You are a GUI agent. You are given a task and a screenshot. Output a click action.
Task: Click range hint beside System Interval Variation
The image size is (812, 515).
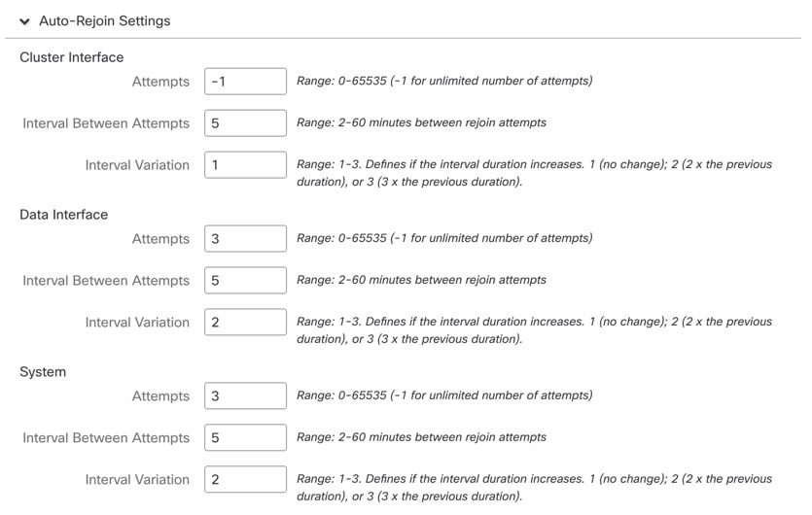tap(534, 488)
